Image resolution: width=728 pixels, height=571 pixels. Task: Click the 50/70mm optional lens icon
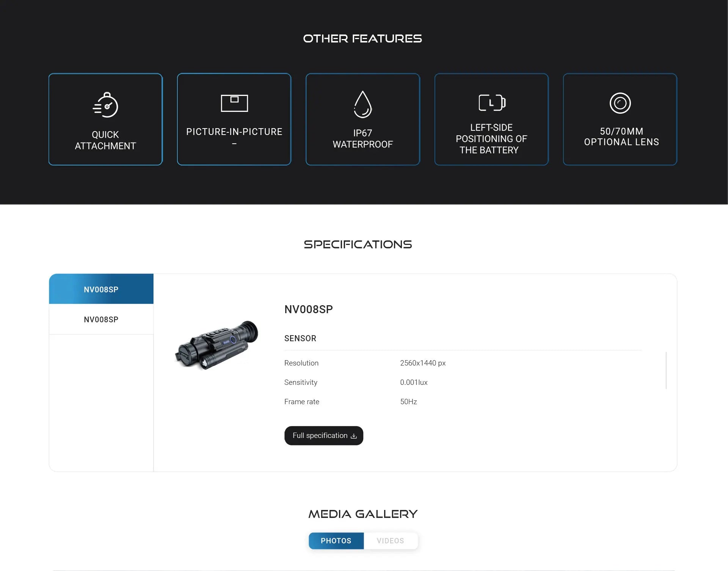pyautogui.click(x=620, y=103)
